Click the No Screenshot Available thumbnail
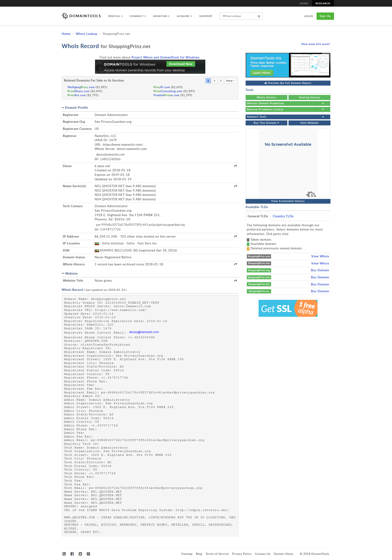Viewport: 392px width, 560px height. [x=288, y=163]
